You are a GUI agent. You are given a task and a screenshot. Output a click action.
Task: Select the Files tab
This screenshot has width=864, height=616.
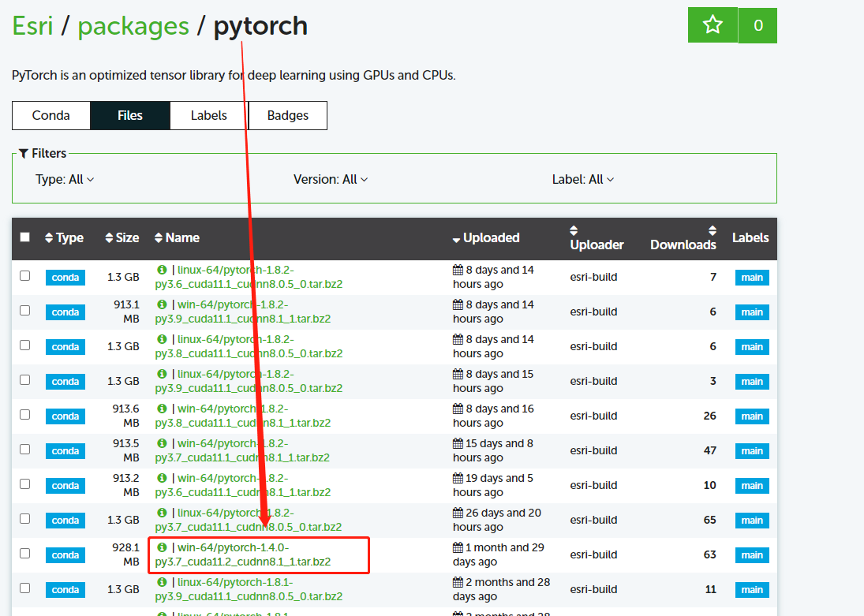pyautogui.click(x=130, y=116)
